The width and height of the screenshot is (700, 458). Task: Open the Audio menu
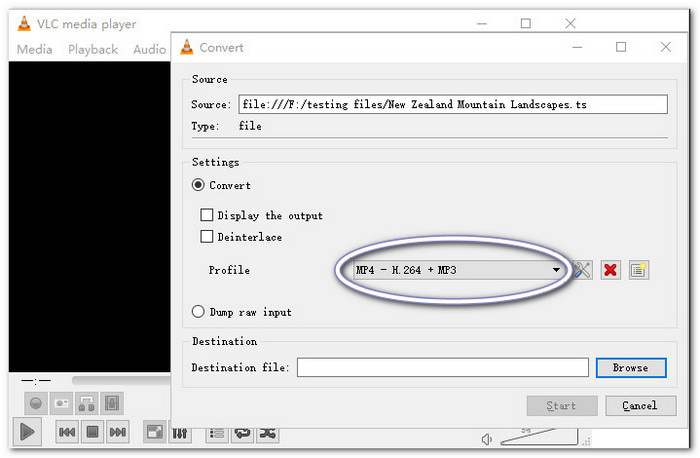[150, 49]
